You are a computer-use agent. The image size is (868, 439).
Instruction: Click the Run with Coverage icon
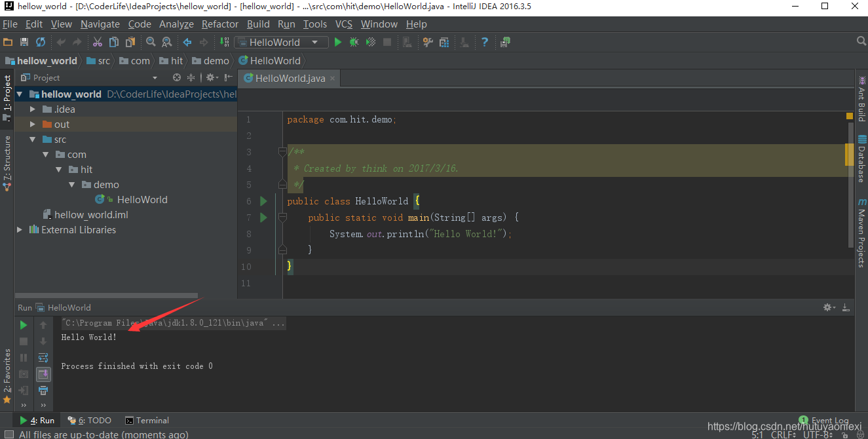click(371, 42)
